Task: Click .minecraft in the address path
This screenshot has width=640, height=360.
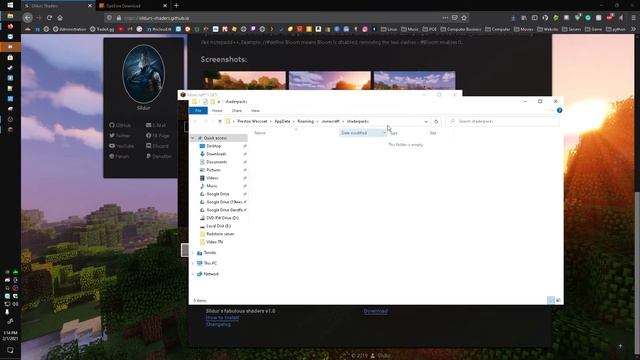Action: pos(330,121)
